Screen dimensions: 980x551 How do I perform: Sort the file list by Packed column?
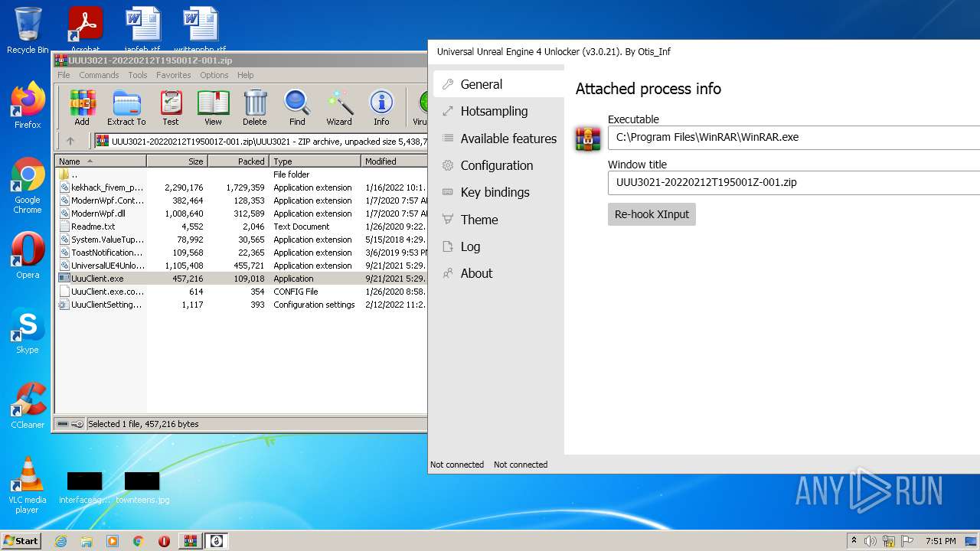point(238,161)
